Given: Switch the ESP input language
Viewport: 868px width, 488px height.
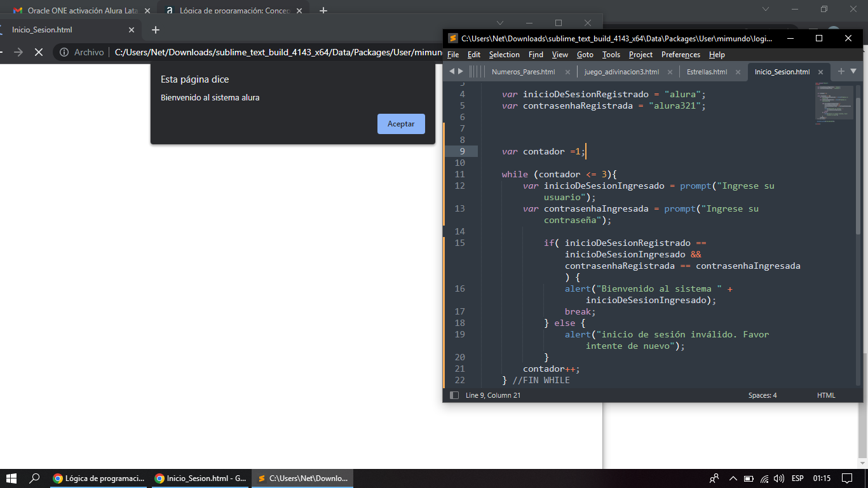Looking at the screenshot, I should (797, 478).
